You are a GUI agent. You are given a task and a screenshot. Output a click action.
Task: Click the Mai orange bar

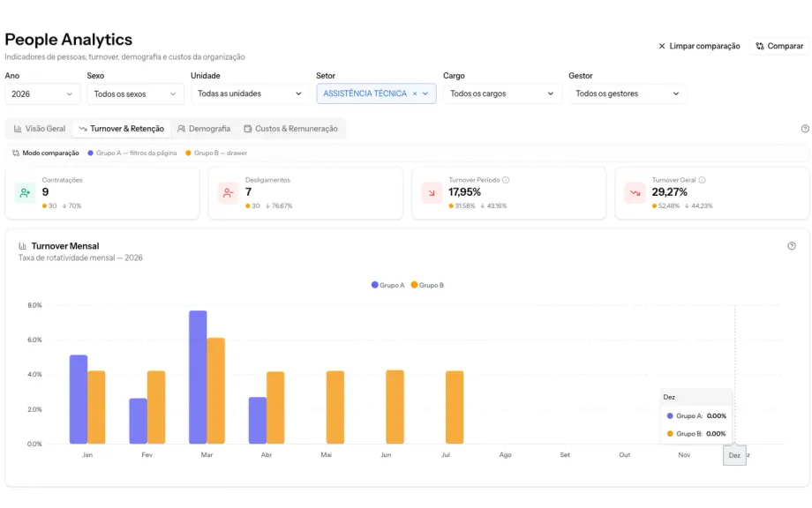(335, 407)
